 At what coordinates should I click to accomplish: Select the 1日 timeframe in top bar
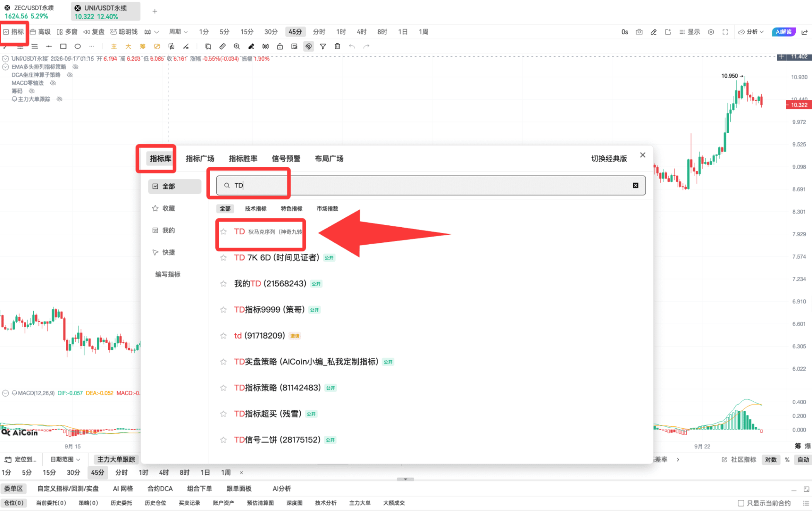[402, 32]
